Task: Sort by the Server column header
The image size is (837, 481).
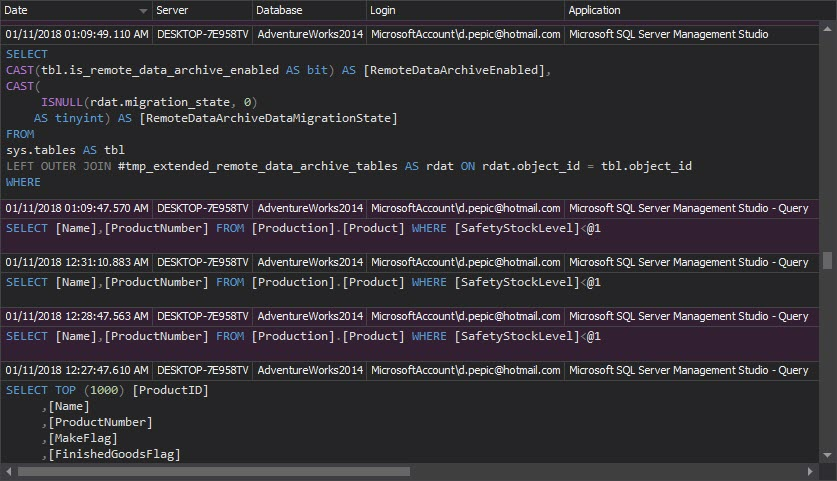Action: point(202,10)
